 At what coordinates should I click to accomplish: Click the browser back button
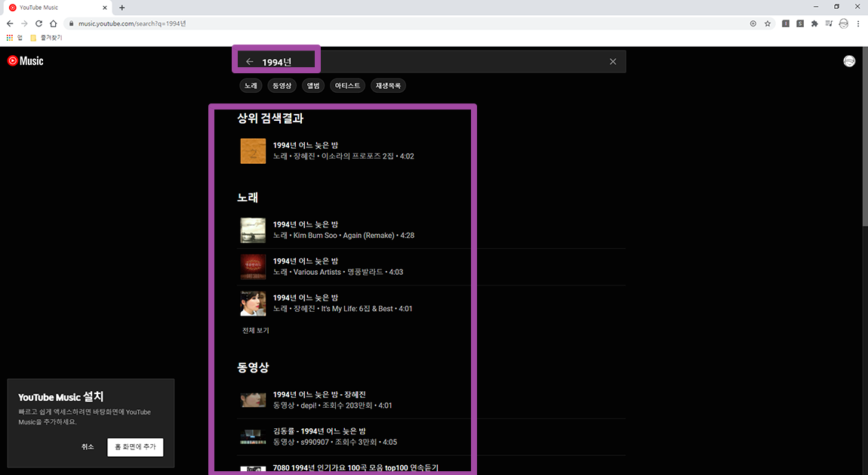pyautogui.click(x=9, y=24)
